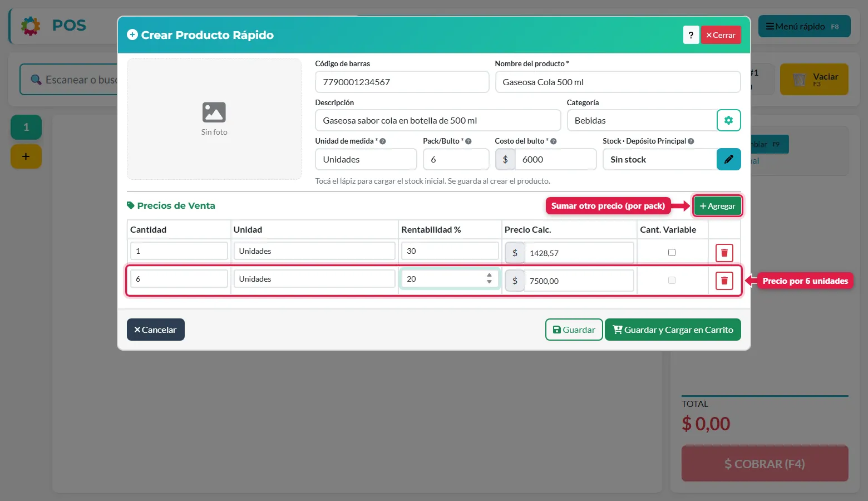Open the Categoría field showing Bebidas
868x501 pixels.
click(642, 120)
